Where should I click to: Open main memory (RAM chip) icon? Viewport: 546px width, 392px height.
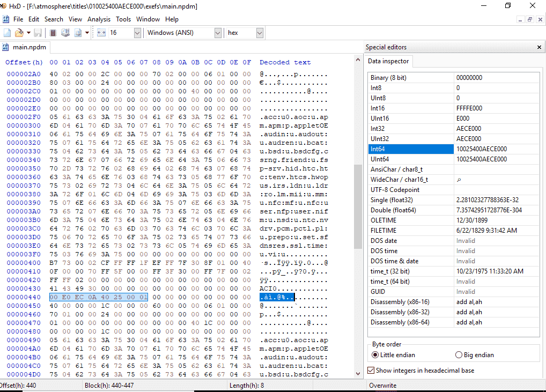(x=53, y=33)
